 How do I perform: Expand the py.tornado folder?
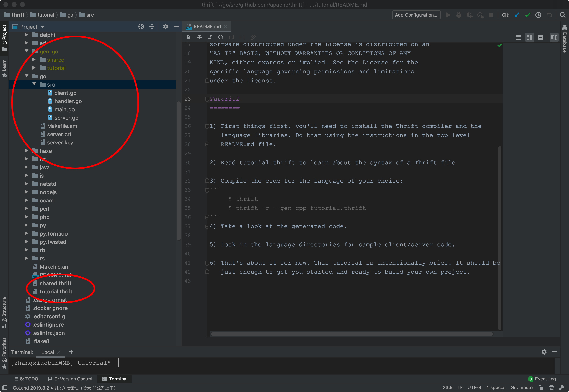(26, 233)
